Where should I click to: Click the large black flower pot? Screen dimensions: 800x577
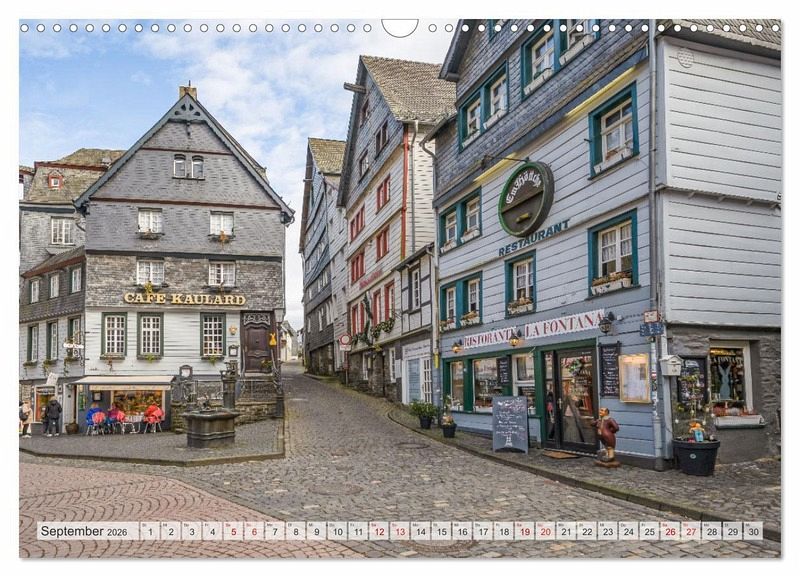coord(696,455)
